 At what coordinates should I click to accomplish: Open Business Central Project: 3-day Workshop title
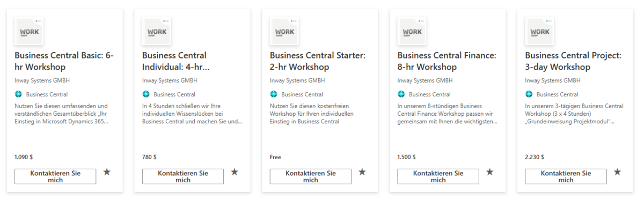(573, 61)
